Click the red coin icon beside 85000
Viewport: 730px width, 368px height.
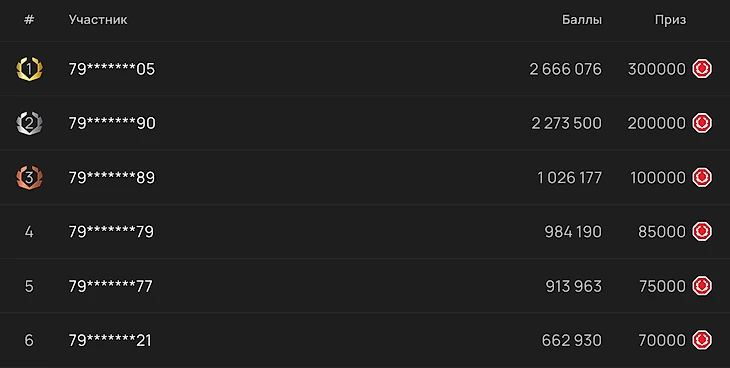click(x=702, y=232)
